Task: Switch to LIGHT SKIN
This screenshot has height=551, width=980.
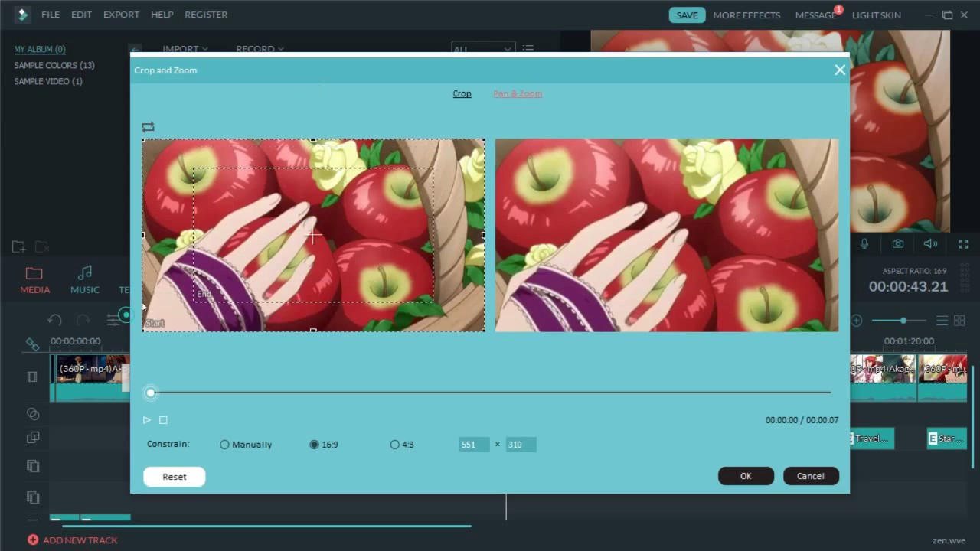Action: [877, 15]
